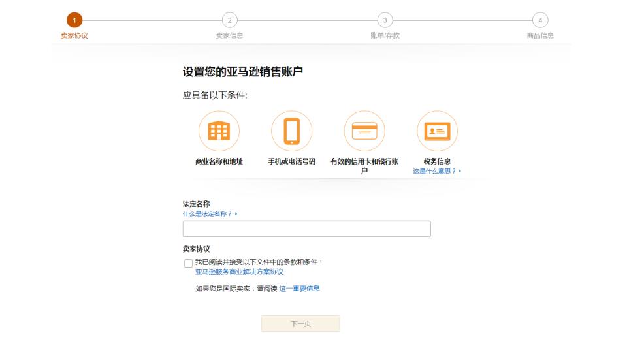Open the 这一重要信息 international seller link
This screenshot has width=644, height=346.
pyautogui.click(x=299, y=288)
